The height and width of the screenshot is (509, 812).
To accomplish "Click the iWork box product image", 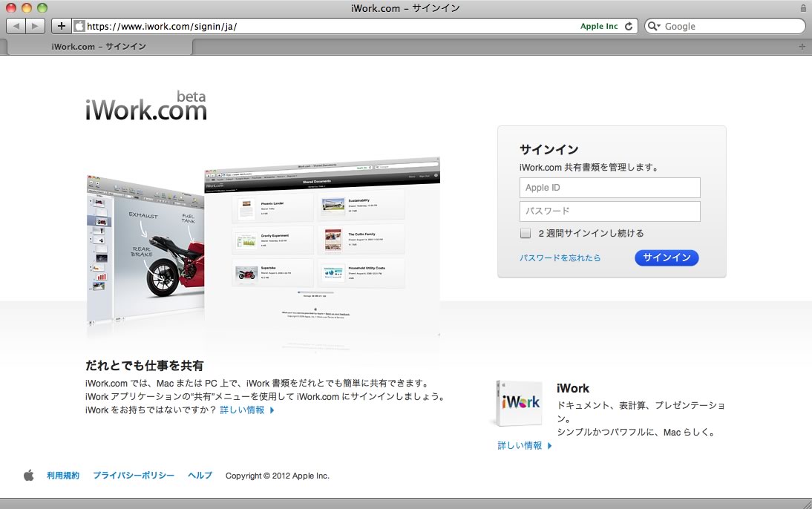I will (x=519, y=404).
